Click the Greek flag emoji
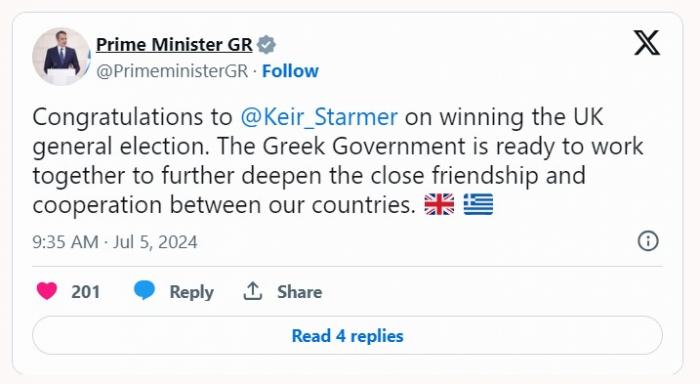700x384 pixels. [x=478, y=205]
